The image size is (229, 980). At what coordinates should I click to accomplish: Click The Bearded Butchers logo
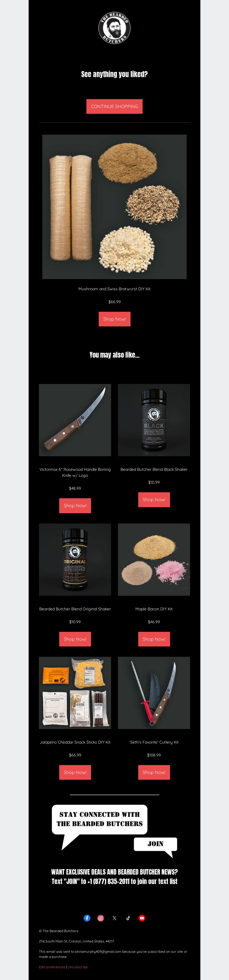[114, 28]
